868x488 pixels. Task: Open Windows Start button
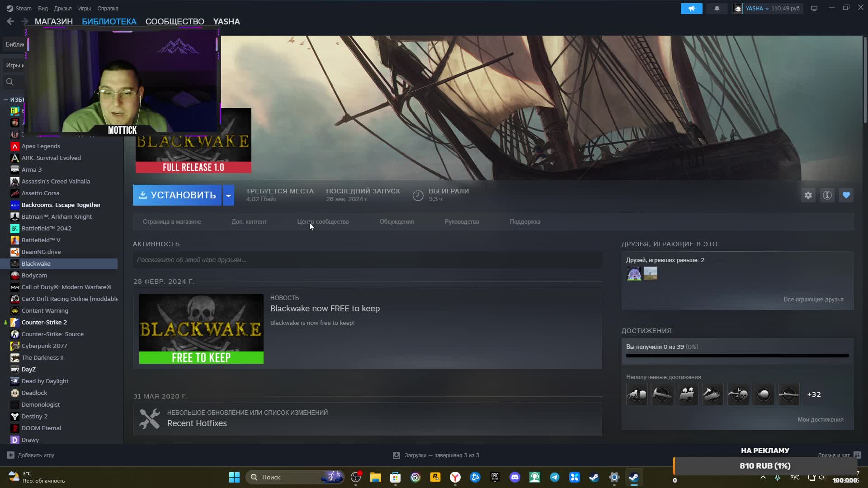[234, 477]
